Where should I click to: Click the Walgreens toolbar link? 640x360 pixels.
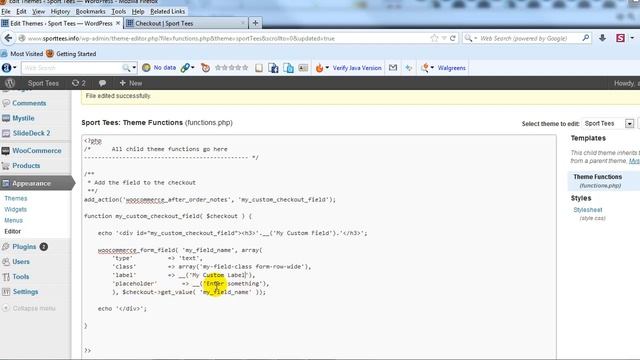(x=451, y=68)
